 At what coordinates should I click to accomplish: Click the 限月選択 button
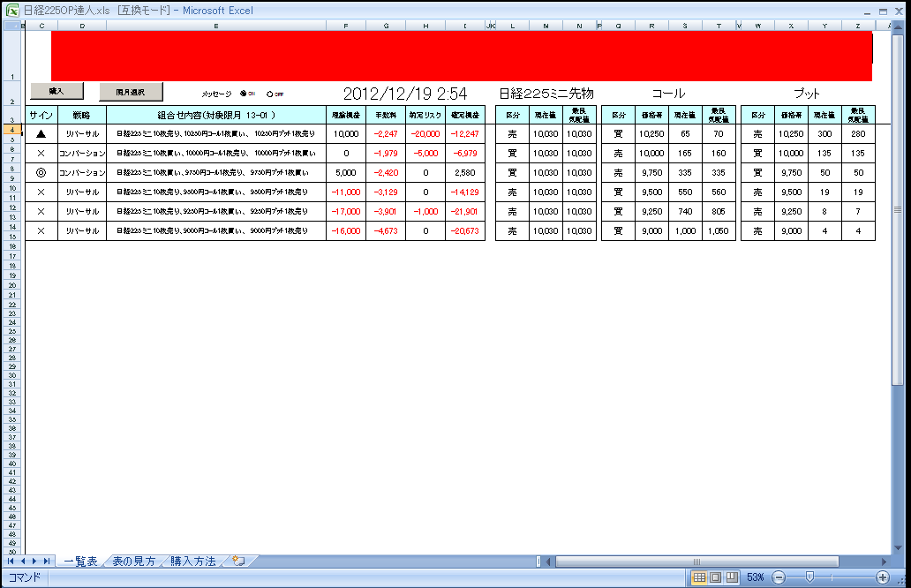(131, 92)
